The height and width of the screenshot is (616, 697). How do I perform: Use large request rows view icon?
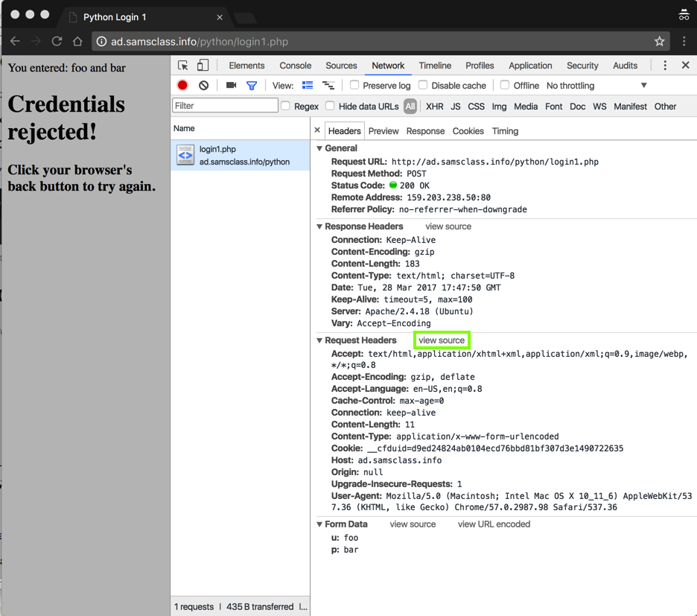308,85
